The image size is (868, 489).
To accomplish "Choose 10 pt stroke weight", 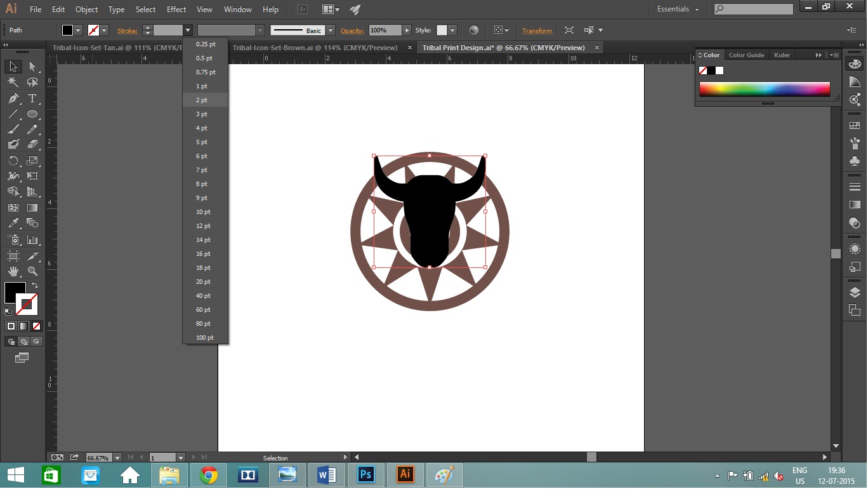I will [x=205, y=212].
